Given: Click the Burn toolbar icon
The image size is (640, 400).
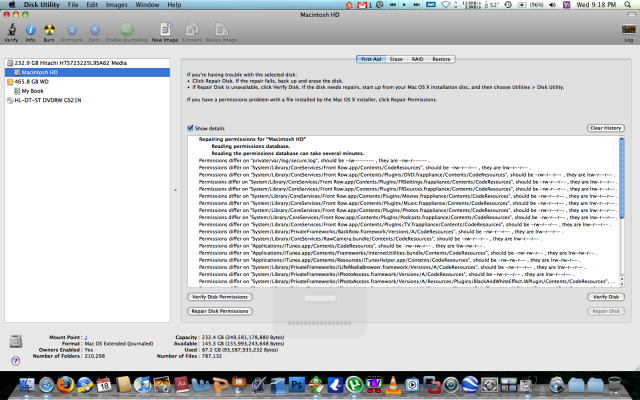Looking at the screenshot, I should click(x=49, y=33).
